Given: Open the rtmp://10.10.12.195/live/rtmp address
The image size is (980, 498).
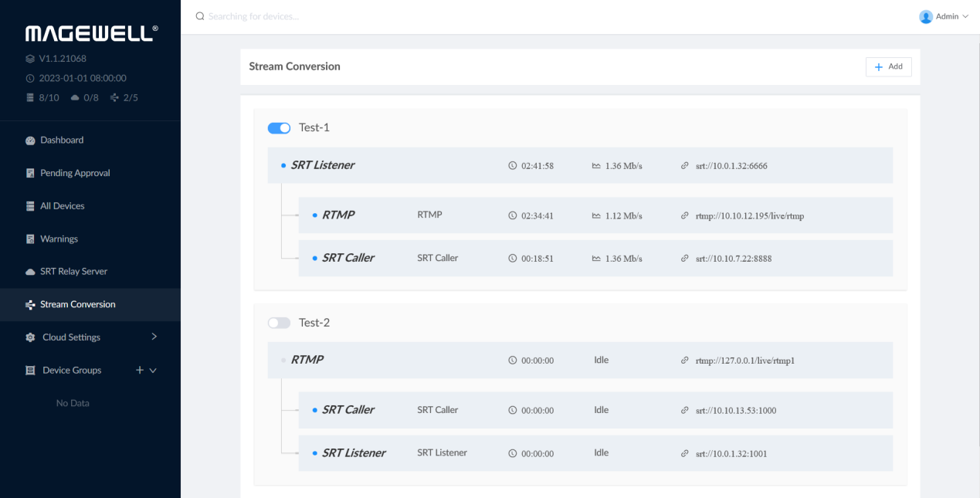Looking at the screenshot, I should pos(749,216).
